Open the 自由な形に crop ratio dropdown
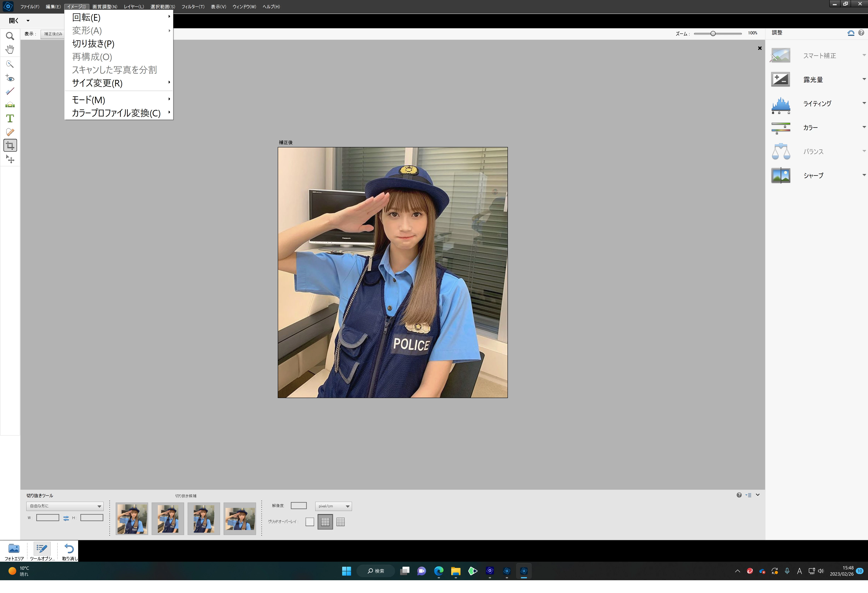The image size is (868, 593). point(65,506)
